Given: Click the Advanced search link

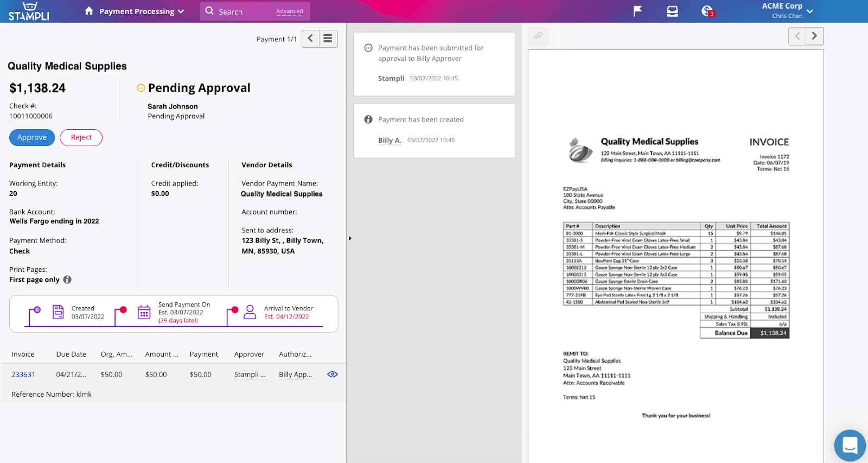Looking at the screenshot, I should 289,11.
